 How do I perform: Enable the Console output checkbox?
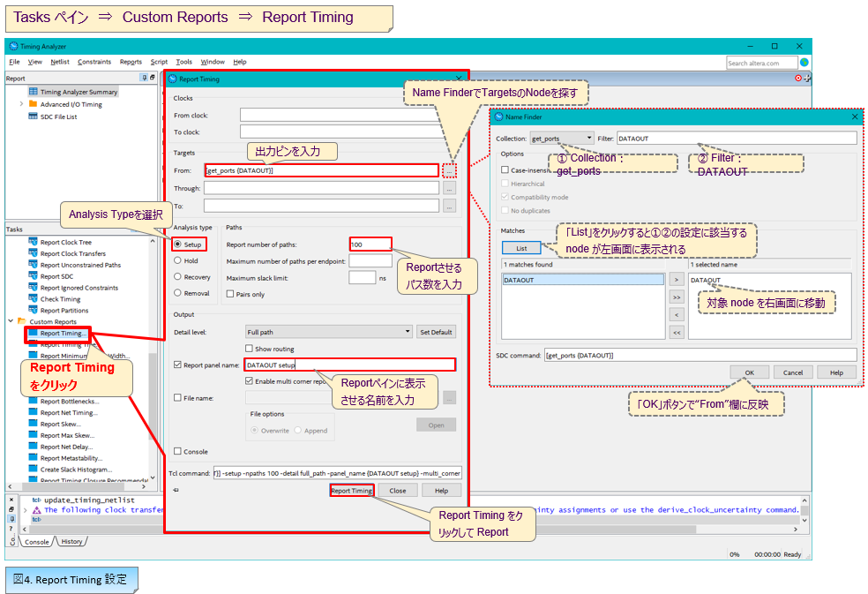pyautogui.click(x=178, y=451)
